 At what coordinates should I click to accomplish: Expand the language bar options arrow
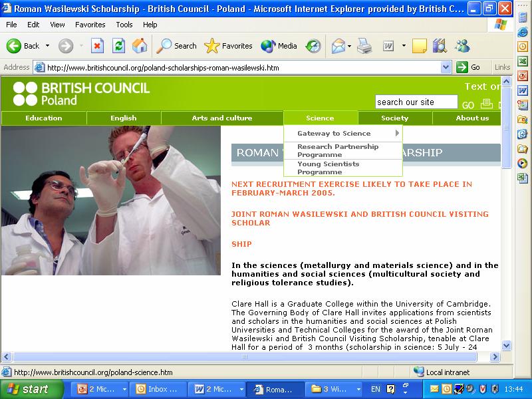(406, 392)
